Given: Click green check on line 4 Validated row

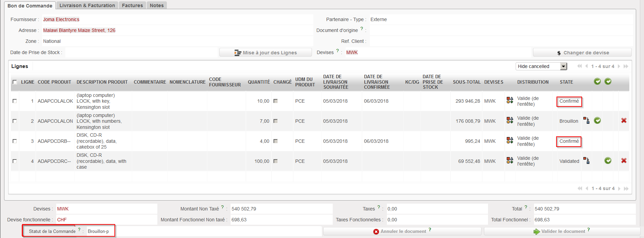Looking at the screenshot, I should (x=608, y=160).
